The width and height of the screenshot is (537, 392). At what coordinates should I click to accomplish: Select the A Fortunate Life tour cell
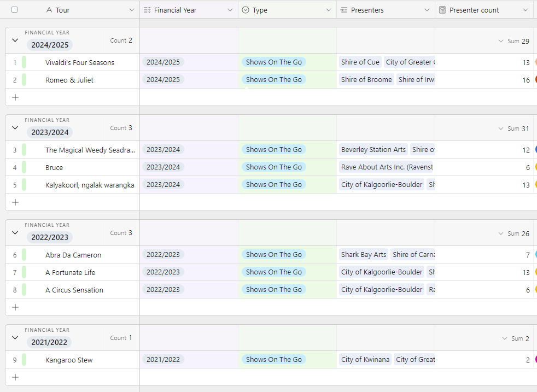[x=70, y=272]
